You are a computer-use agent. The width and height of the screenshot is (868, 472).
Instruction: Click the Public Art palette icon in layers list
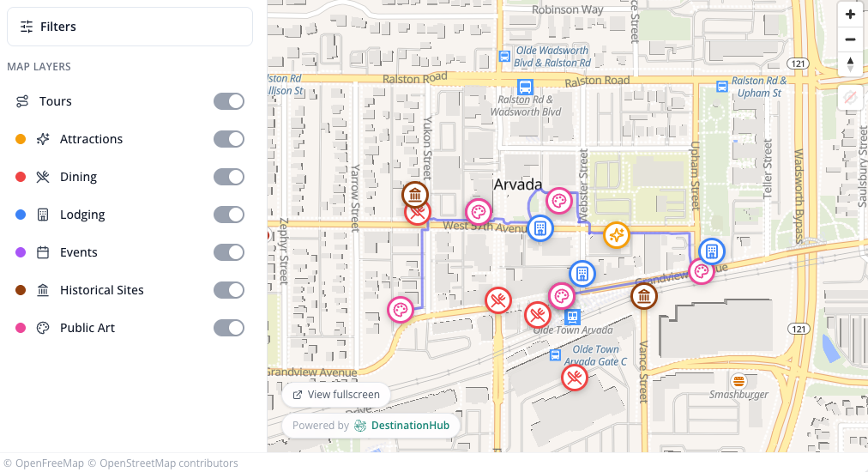[43, 328]
